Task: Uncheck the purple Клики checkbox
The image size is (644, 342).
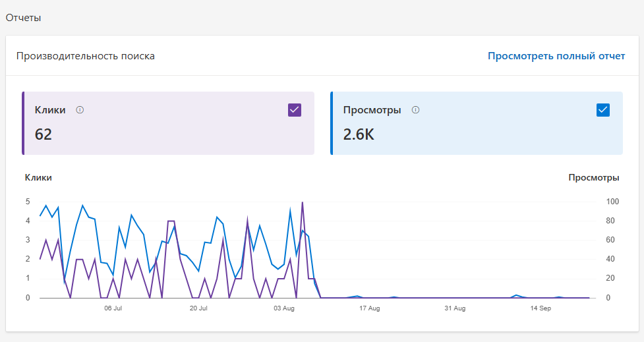Action: pos(295,110)
